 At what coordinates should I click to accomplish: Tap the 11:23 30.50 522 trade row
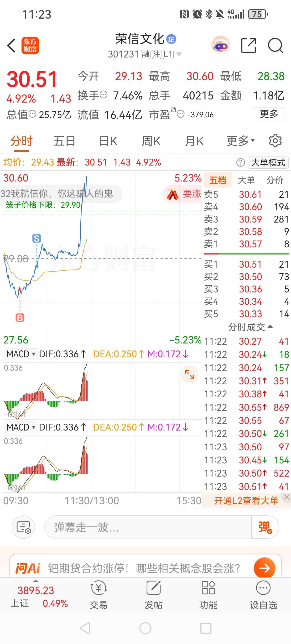point(246,473)
